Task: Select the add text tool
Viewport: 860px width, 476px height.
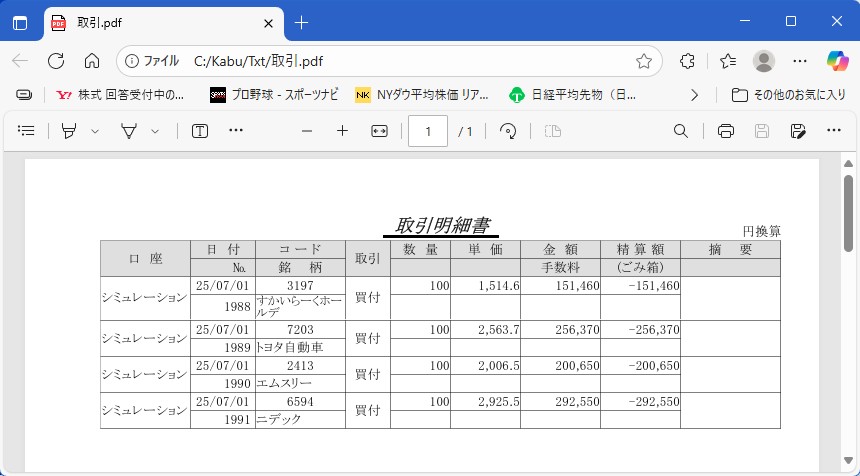Action: pos(200,131)
